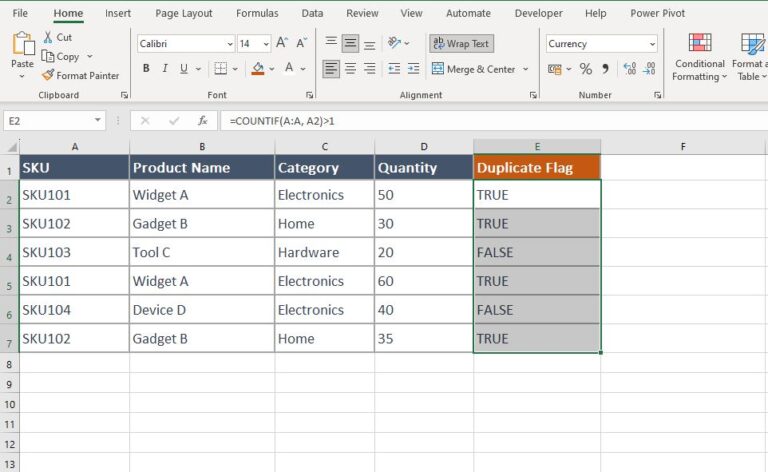The image size is (768, 472).
Task: Click the Select All corner triangle
Action: pyautogui.click(x=10, y=146)
